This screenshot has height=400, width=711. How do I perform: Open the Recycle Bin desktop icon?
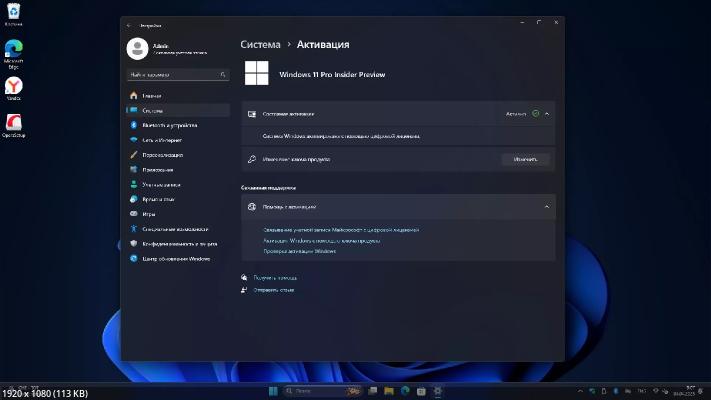click(14, 14)
